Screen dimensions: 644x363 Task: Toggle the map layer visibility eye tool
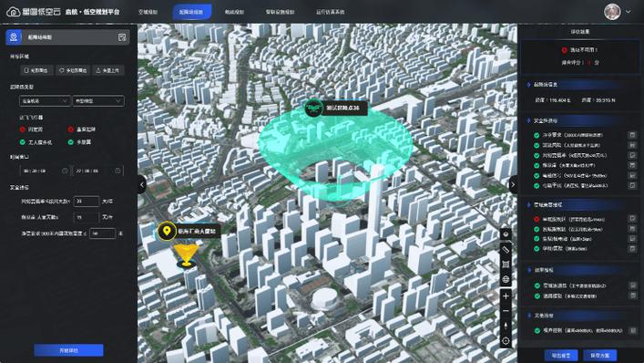click(x=506, y=234)
